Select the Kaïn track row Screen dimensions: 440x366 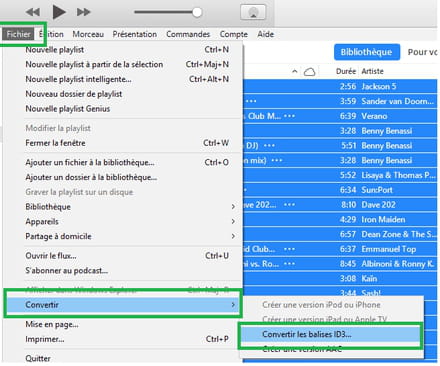click(340, 278)
